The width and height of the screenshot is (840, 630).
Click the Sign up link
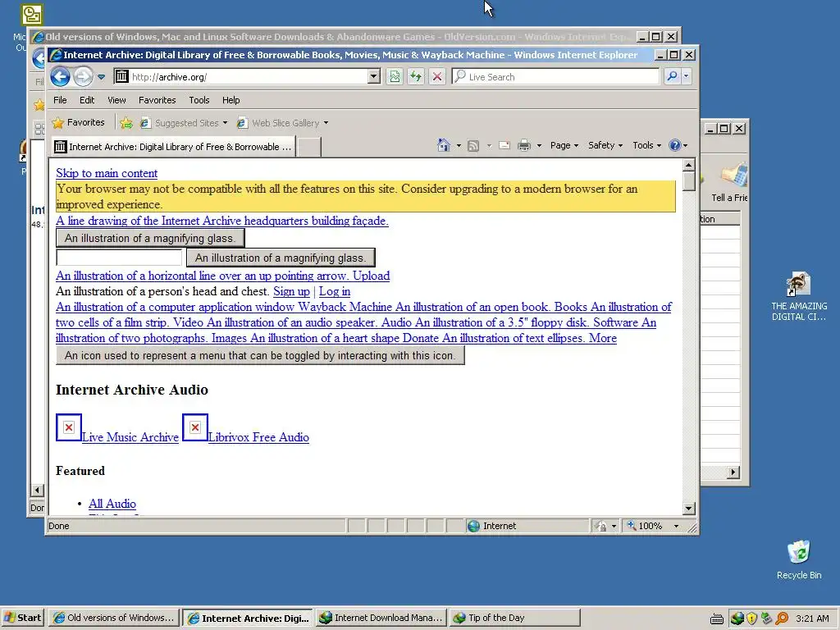coord(291,291)
